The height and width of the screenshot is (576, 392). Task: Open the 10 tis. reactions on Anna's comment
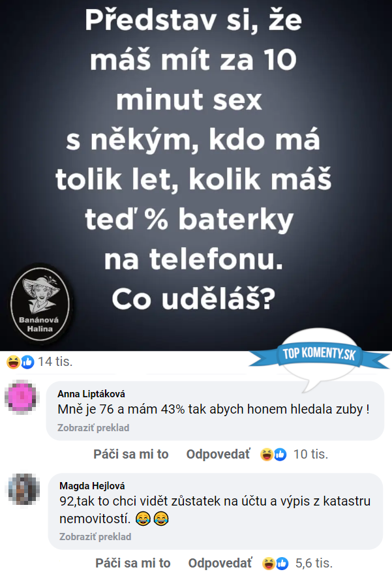310,454
